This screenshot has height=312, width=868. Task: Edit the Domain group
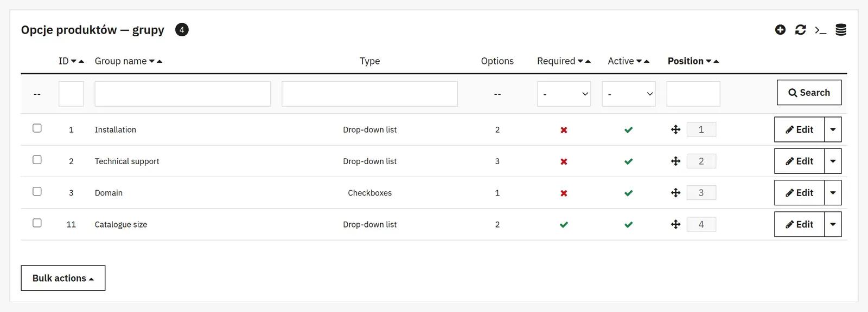click(799, 193)
